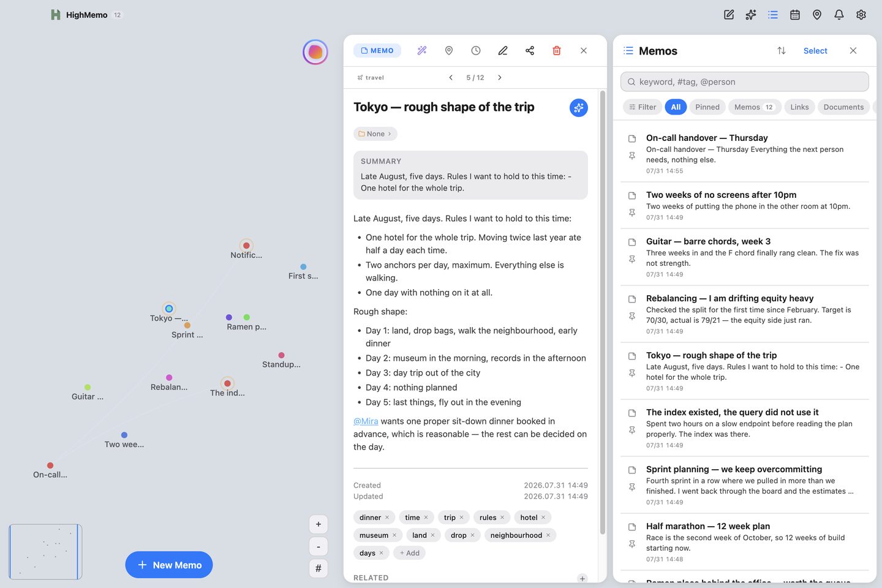
Task: Remove the neighbourhood tag
Action: click(548, 535)
